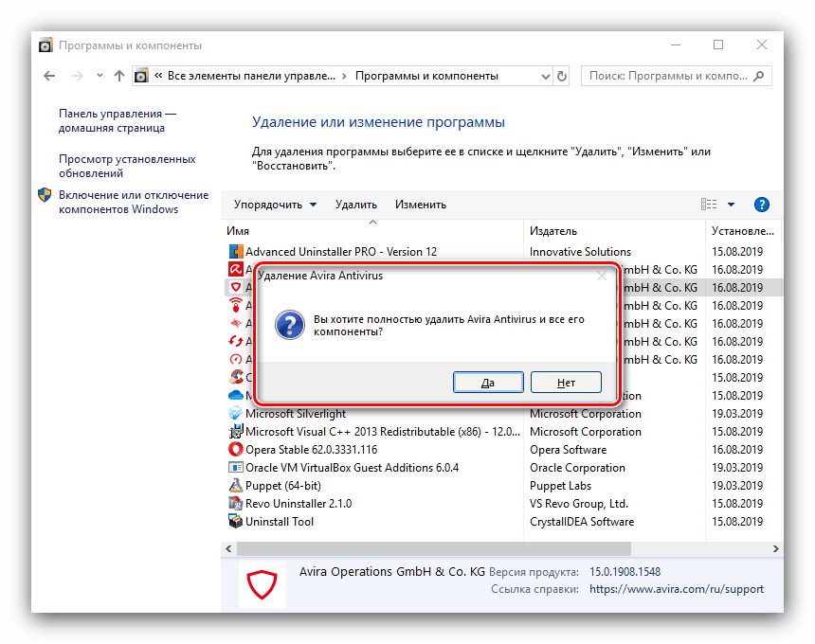
Task: Click VS Revo Group, Ltd. publisher cell
Action: pyautogui.click(x=578, y=504)
